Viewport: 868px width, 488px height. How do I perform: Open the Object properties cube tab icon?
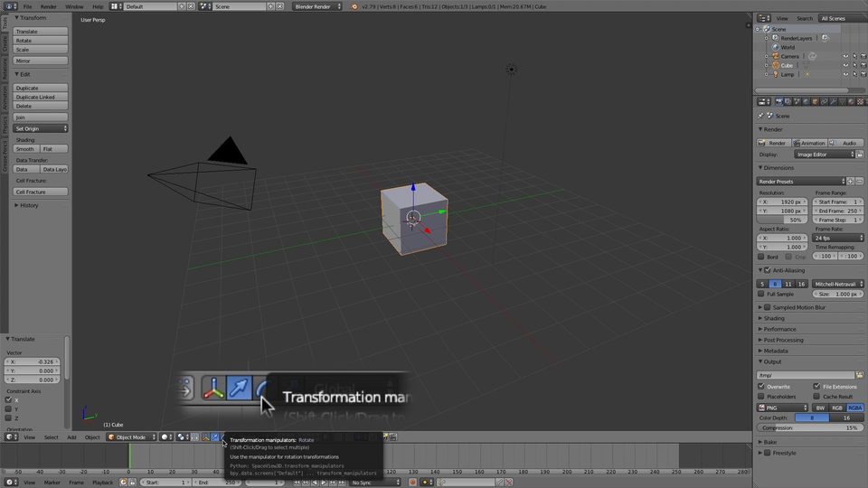click(815, 102)
